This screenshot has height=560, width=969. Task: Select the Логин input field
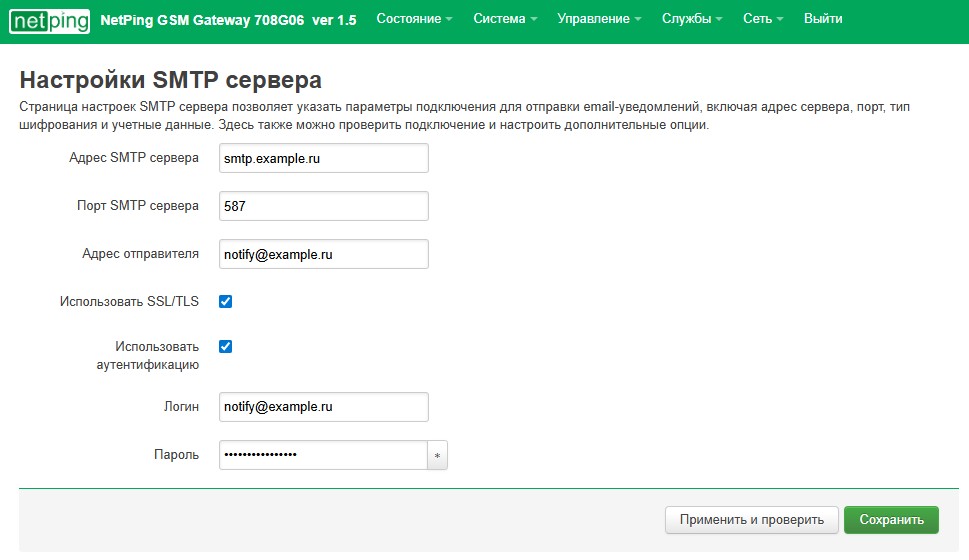point(323,407)
